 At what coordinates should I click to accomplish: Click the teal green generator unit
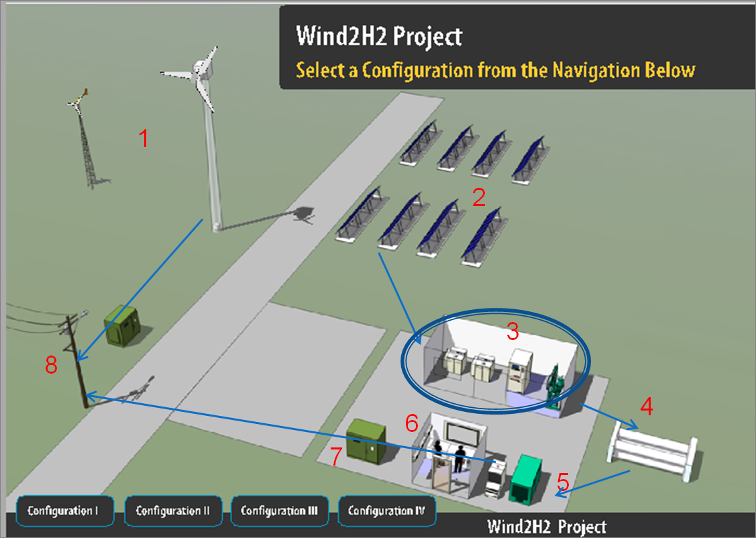[526, 478]
